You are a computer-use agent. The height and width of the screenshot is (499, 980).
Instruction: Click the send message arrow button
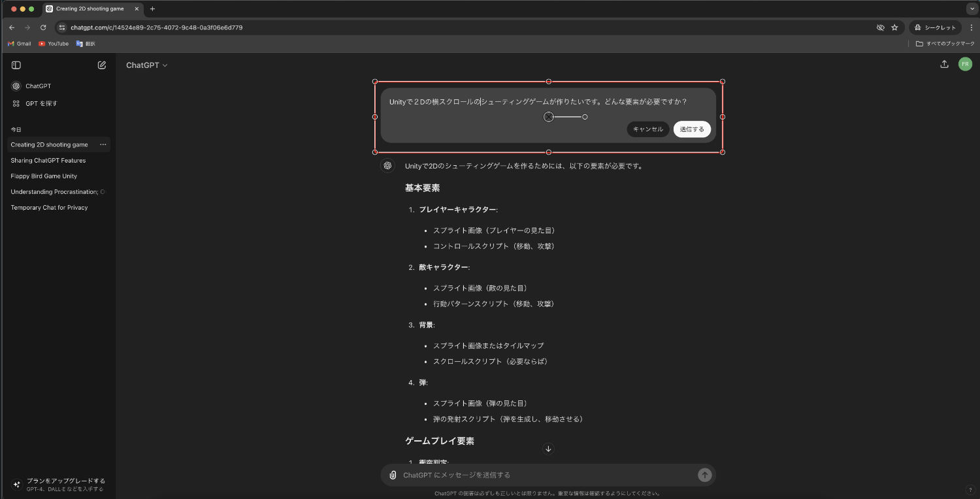704,475
